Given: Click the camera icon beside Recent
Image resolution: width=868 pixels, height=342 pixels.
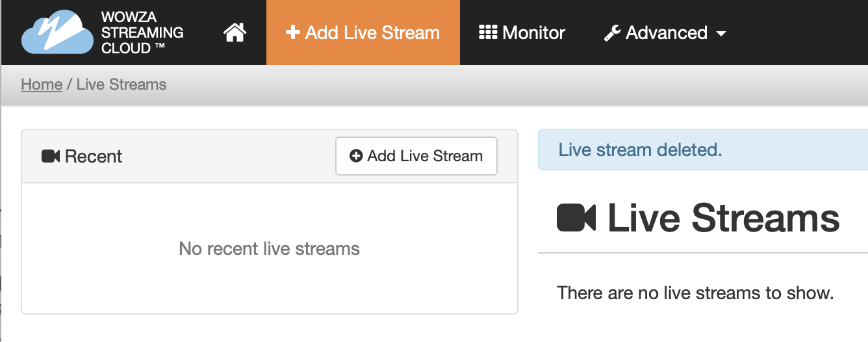Looking at the screenshot, I should pos(51,156).
